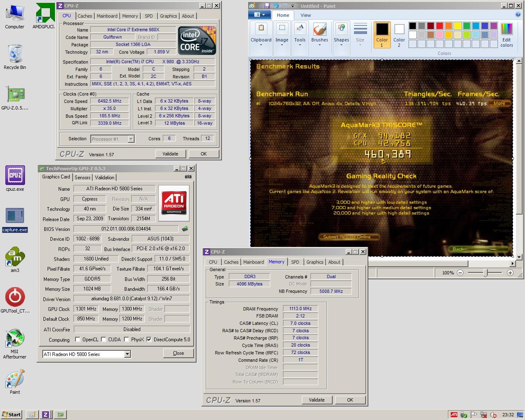This screenshot has width=525, height=420.
Task: Click the CPU-Z taskbar button
Action: coord(46,415)
